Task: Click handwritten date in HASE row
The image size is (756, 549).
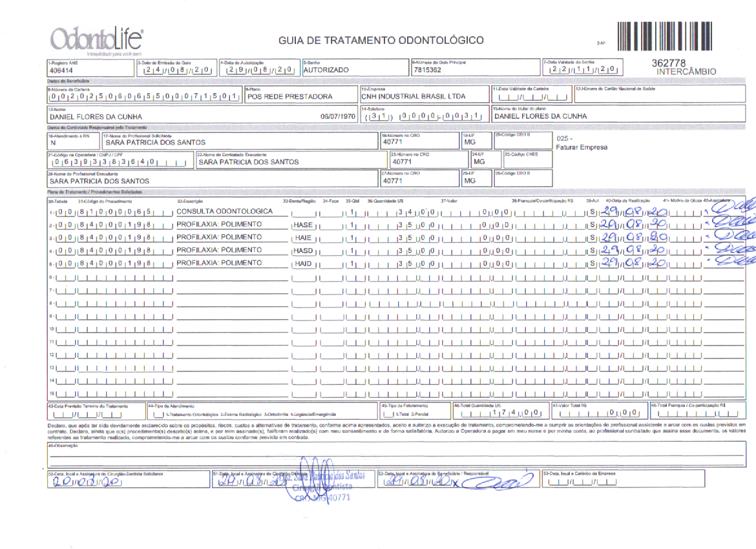Action: point(633,224)
